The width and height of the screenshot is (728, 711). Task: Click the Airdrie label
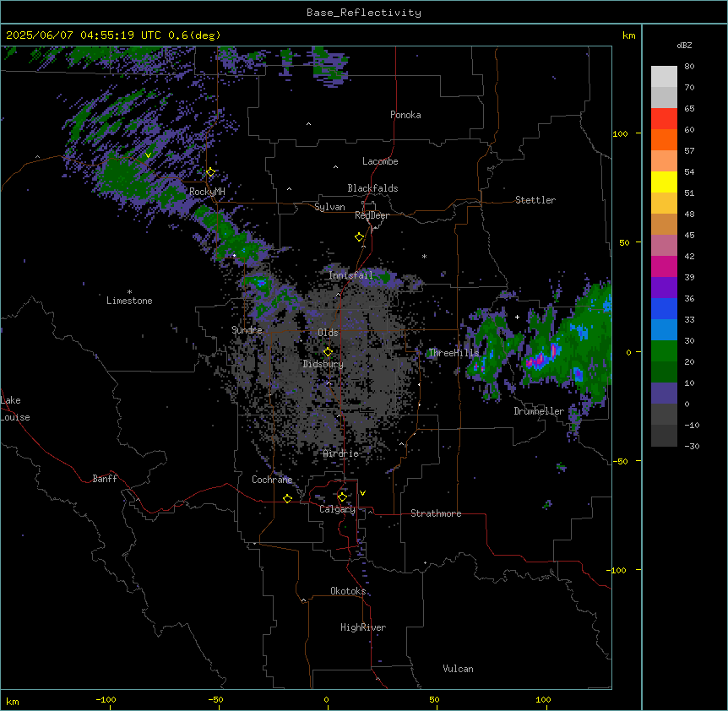point(340,453)
